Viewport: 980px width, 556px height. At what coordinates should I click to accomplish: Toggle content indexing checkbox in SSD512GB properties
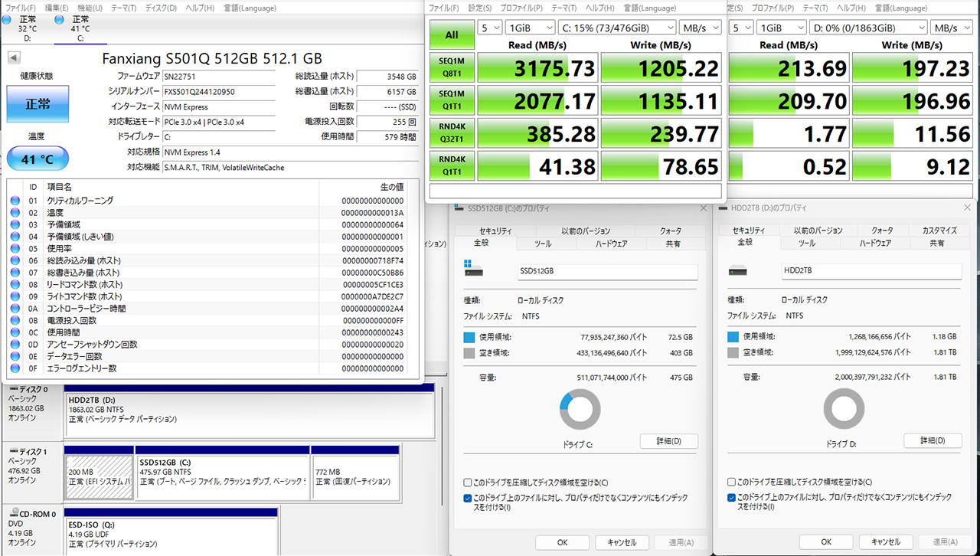(x=468, y=498)
